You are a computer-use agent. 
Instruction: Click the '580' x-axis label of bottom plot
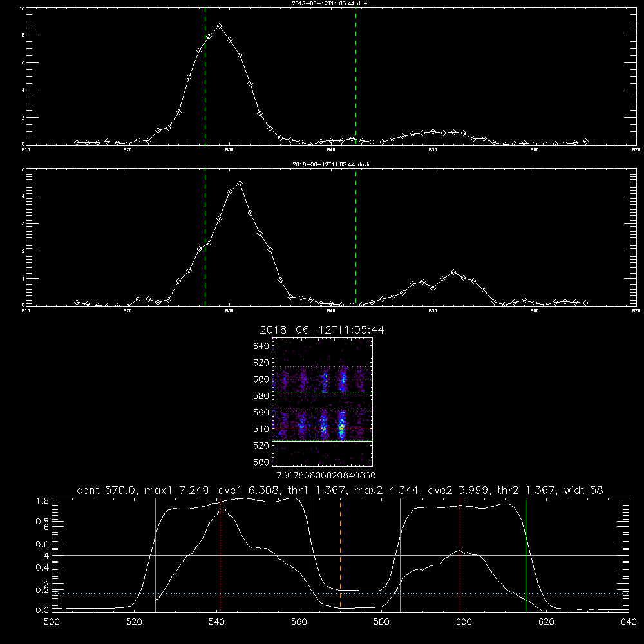[x=381, y=622]
